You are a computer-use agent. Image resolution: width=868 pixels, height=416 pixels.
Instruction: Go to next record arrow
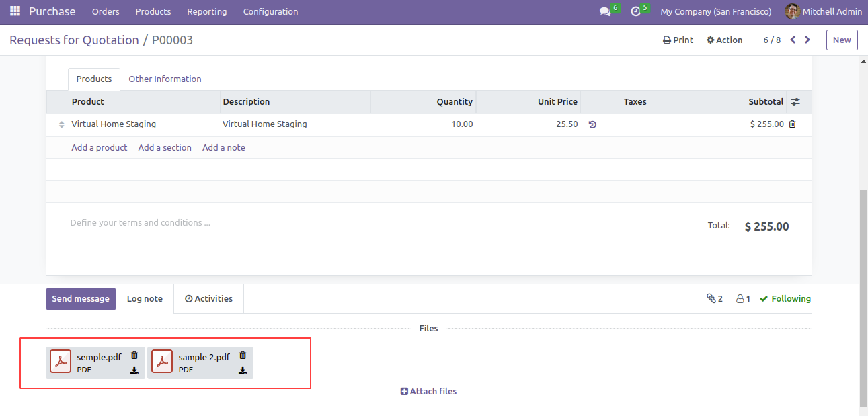click(807, 40)
